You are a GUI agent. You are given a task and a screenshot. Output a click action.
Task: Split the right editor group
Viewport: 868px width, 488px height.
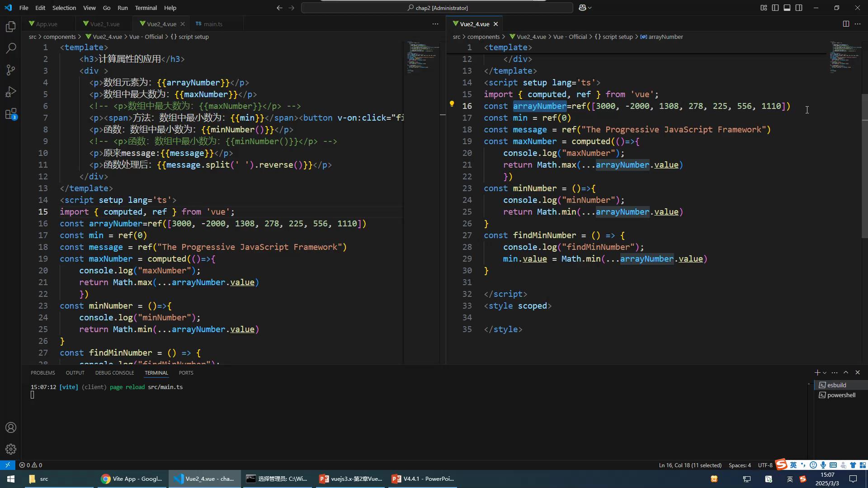pos(846,24)
